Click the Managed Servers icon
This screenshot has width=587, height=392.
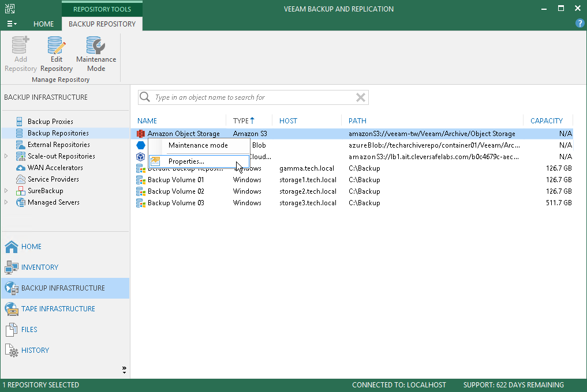pyautogui.click(x=21, y=203)
